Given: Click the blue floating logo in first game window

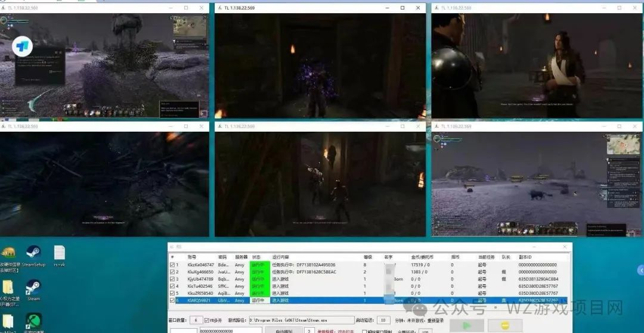Looking at the screenshot, I should (x=24, y=45).
